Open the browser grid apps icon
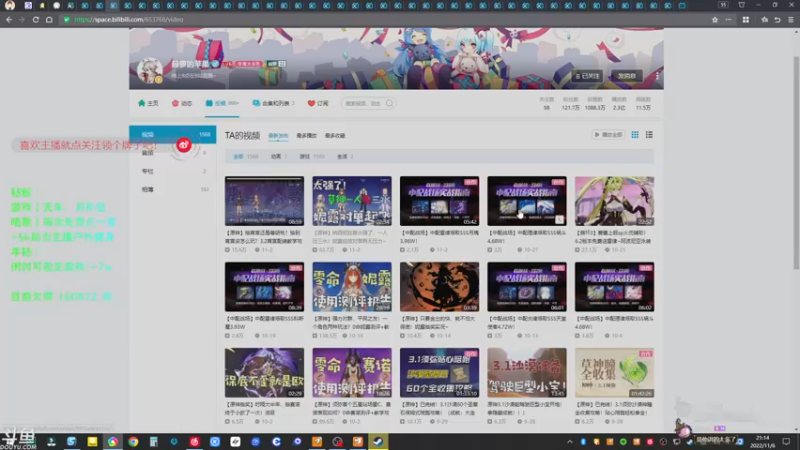Screen dimensions: 800x450 click(746, 19)
